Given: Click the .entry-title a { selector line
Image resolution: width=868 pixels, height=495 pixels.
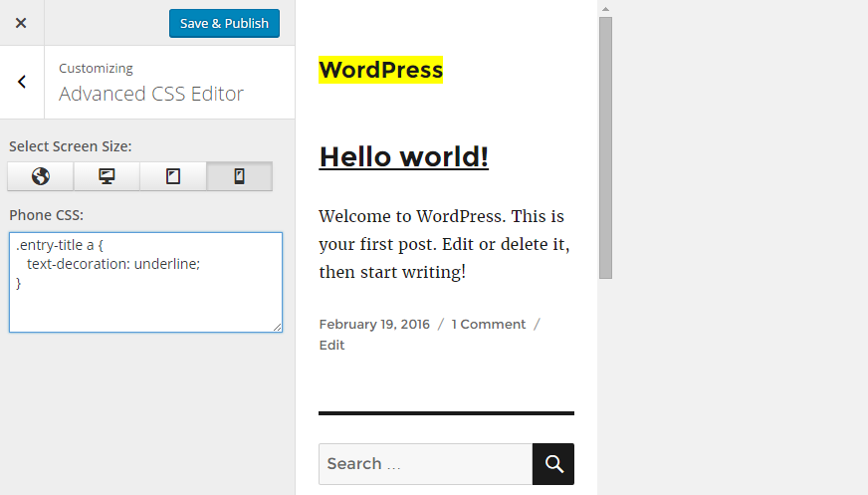Looking at the screenshot, I should pos(60,245).
